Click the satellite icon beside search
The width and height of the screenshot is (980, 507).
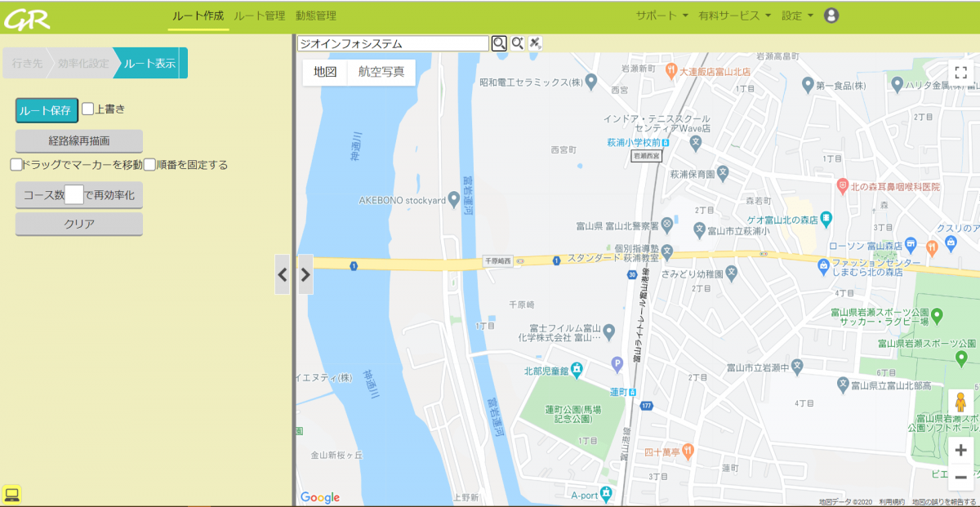tap(536, 43)
